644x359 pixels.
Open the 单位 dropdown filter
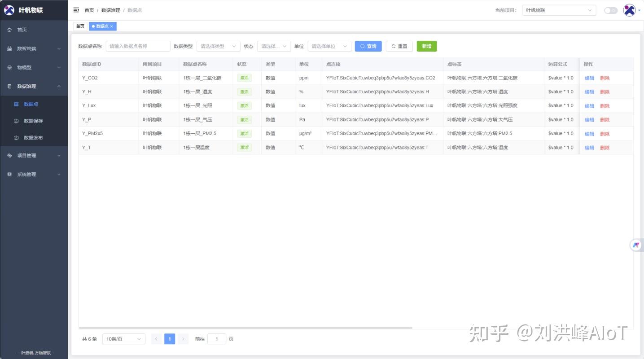click(329, 46)
